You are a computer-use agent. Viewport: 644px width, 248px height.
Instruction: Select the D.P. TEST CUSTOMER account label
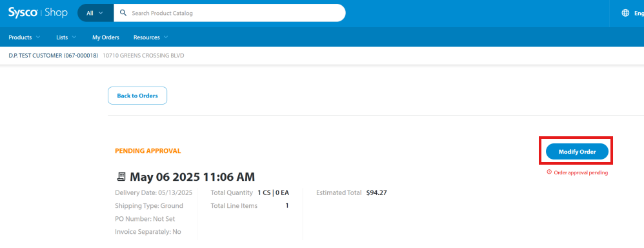(x=54, y=55)
